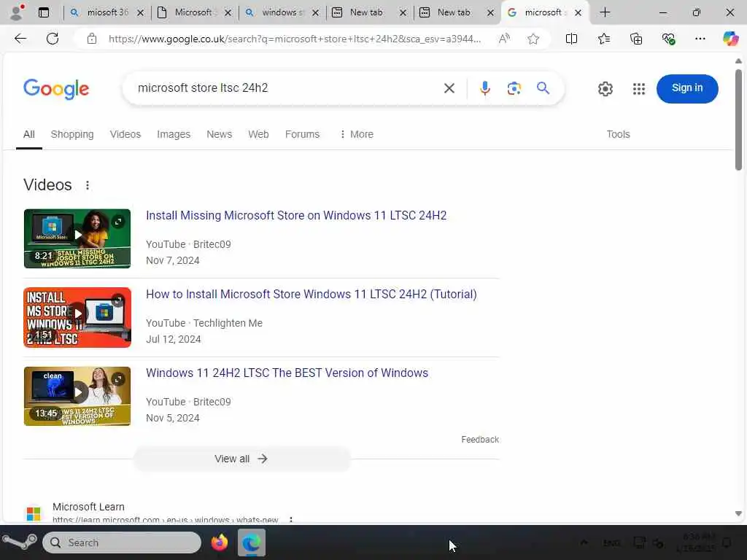Open Browser essentials heart icon
The image size is (747, 560).
pos(668,39)
